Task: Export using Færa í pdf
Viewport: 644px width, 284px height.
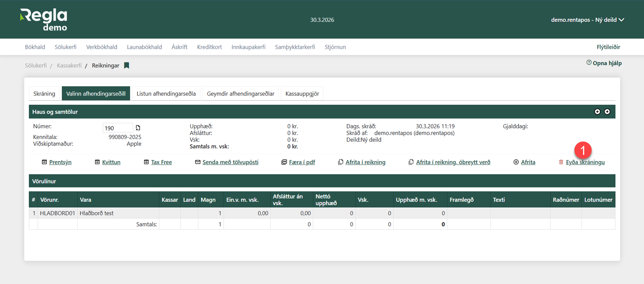Action: point(301,162)
